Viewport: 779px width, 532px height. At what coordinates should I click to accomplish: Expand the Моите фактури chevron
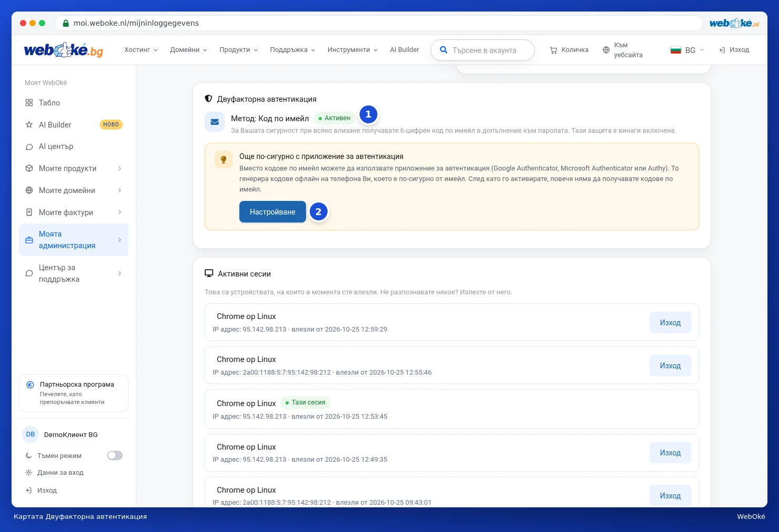[120, 212]
